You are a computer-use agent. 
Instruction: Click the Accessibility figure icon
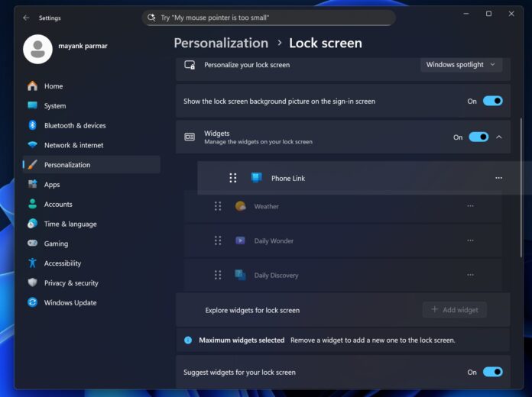pos(33,263)
